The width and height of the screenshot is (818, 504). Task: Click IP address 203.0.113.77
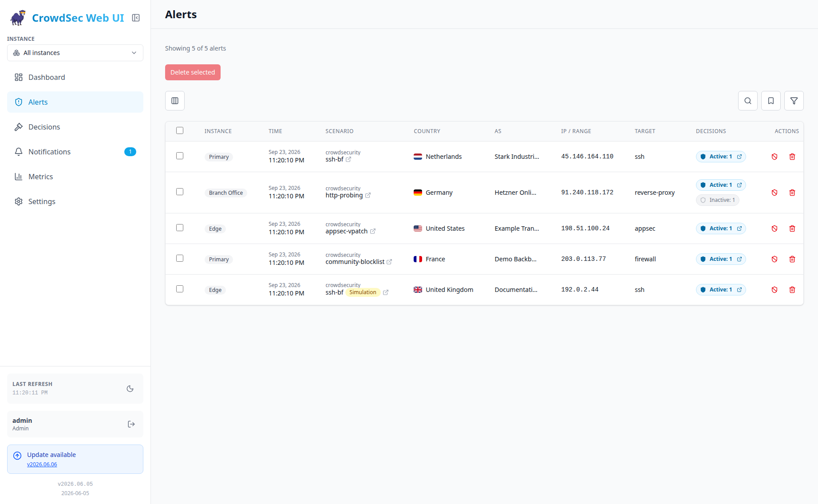[584, 259]
